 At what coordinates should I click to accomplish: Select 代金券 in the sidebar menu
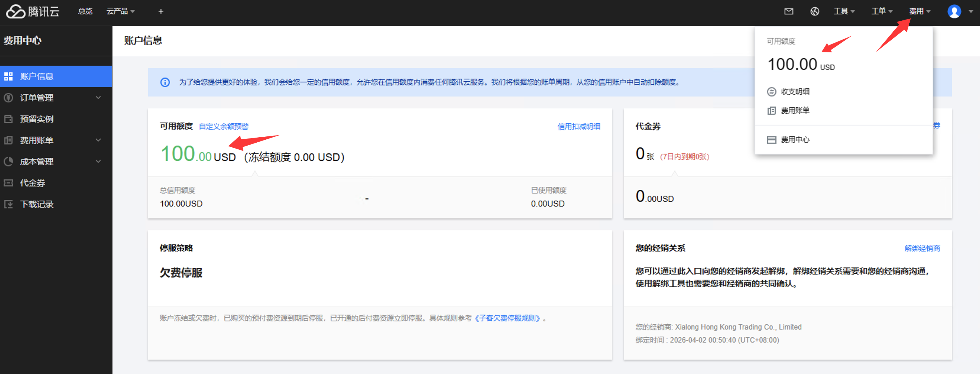pyautogui.click(x=33, y=183)
